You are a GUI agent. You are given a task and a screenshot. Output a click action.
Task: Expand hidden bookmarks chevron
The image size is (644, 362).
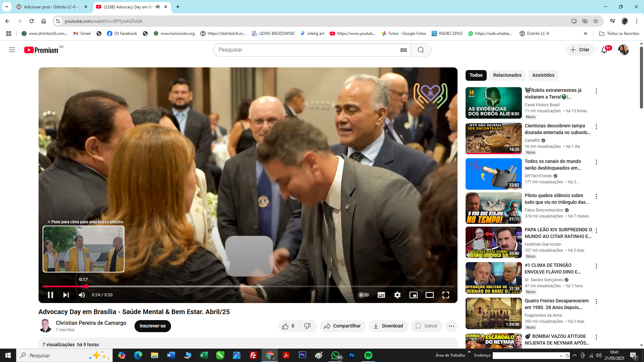[x=586, y=34]
